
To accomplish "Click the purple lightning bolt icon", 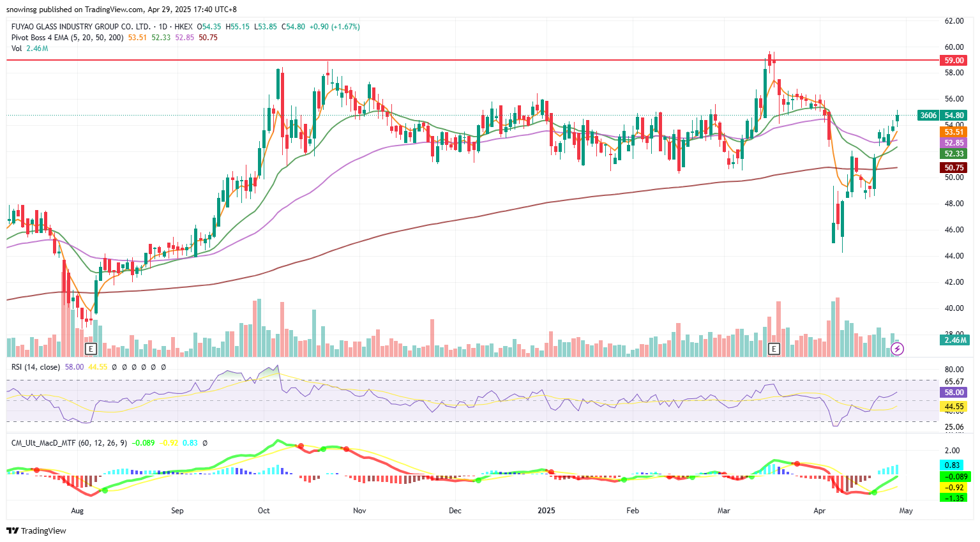I will tap(897, 349).
